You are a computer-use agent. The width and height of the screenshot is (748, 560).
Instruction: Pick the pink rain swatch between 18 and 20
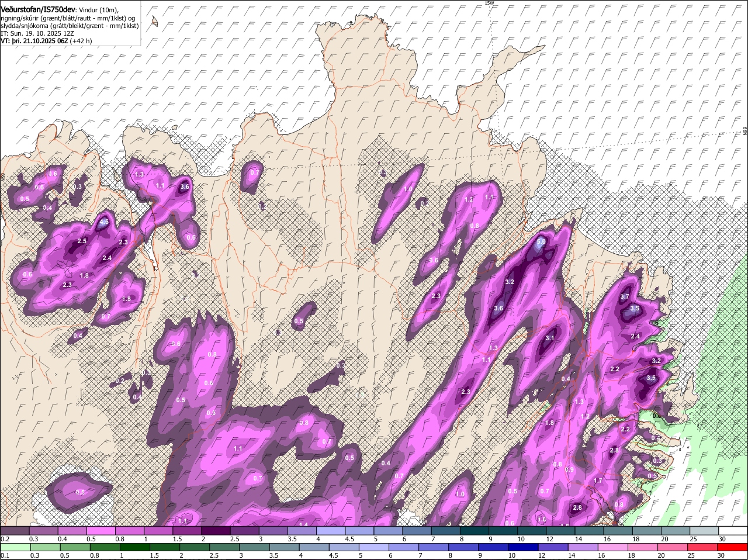pos(643,548)
